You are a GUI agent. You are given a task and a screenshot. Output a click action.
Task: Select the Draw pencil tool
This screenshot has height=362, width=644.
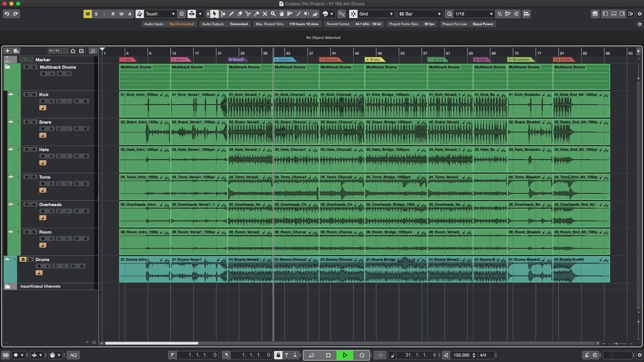[x=231, y=14]
